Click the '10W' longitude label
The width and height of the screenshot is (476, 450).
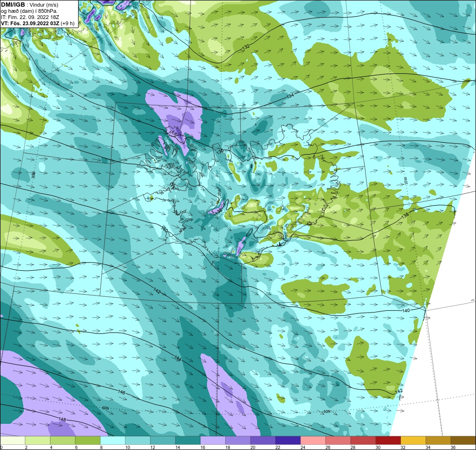click(406, 181)
